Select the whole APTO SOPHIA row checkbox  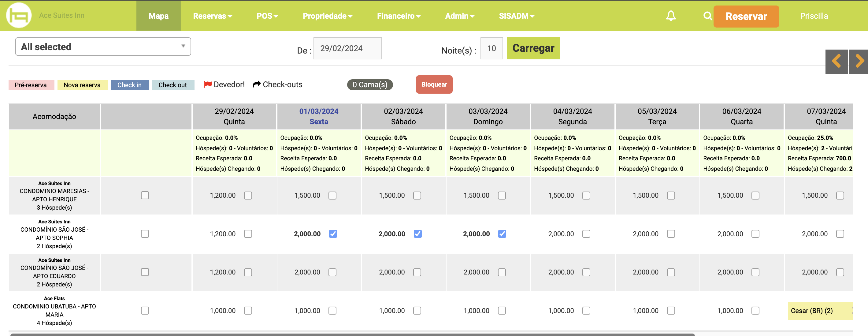145,233
